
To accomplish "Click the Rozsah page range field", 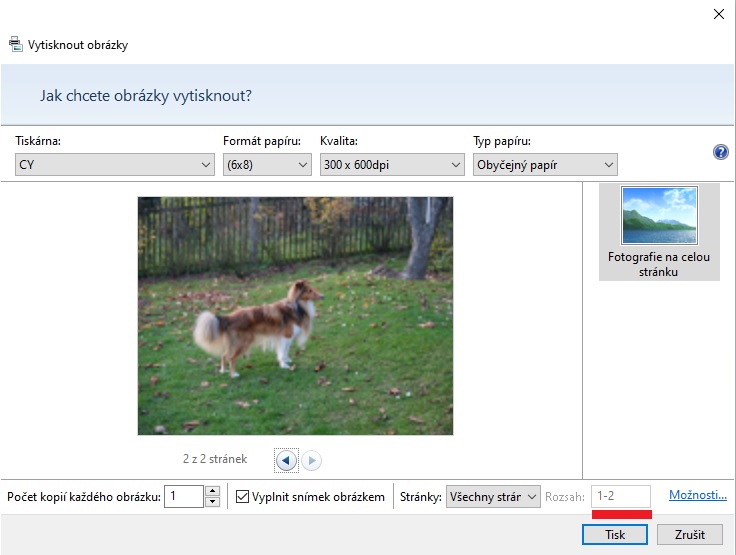I will tap(620, 496).
